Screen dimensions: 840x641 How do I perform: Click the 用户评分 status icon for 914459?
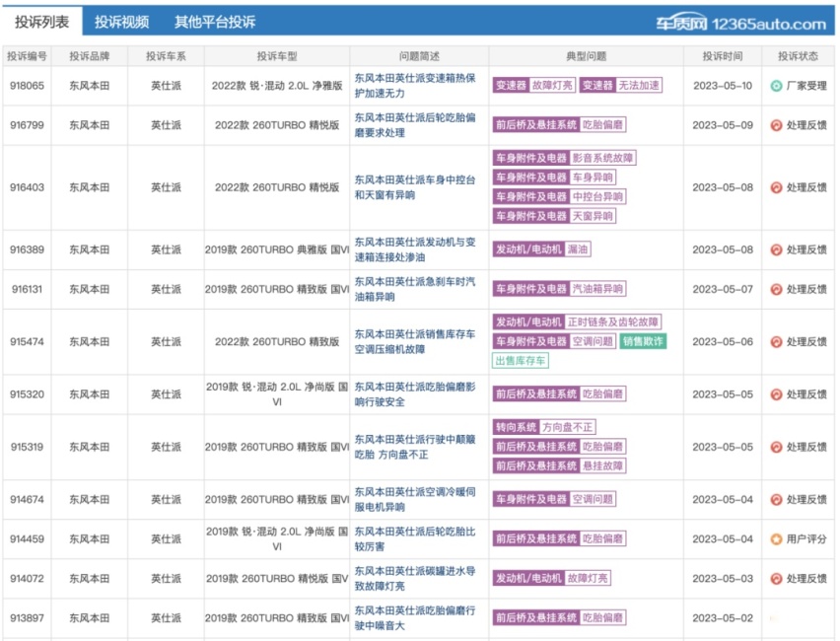click(776, 539)
